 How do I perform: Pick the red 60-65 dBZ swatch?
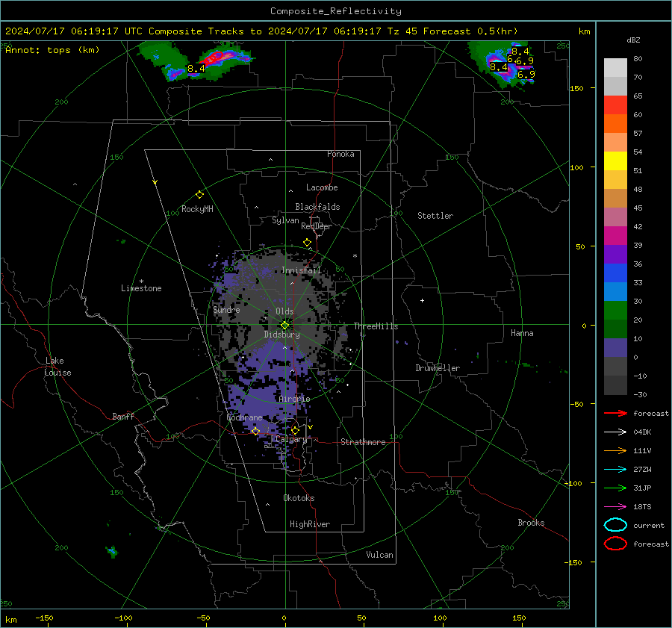point(615,105)
